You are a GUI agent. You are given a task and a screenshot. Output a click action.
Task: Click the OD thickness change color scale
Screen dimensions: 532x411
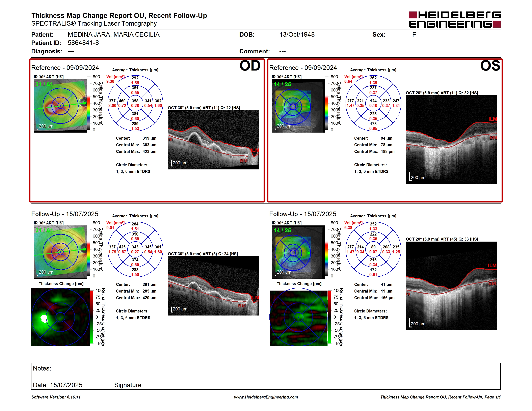[x=91, y=317]
